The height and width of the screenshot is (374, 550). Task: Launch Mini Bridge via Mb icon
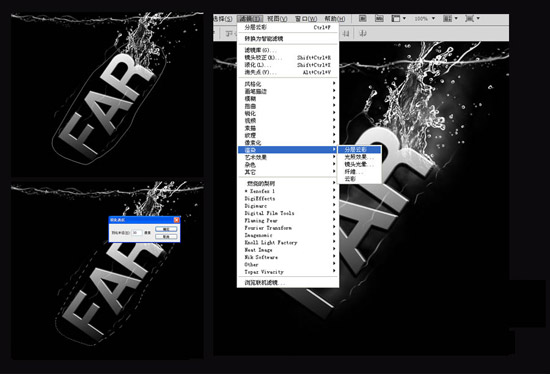(x=379, y=19)
